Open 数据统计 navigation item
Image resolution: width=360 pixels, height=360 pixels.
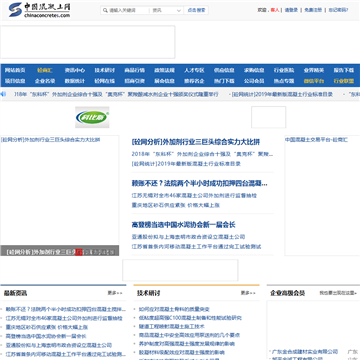coord(75,81)
